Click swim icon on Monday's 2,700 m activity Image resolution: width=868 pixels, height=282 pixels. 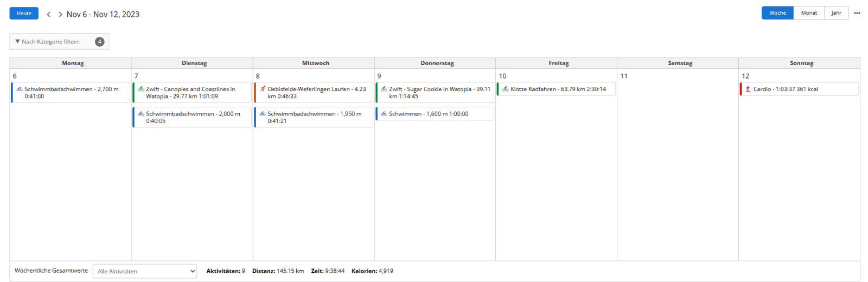[x=20, y=89]
